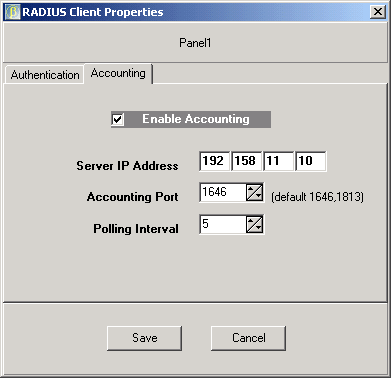This screenshot has height=378, width=391.
Task: Click the Accounting Port label
Action: click(x=133, y=197)
